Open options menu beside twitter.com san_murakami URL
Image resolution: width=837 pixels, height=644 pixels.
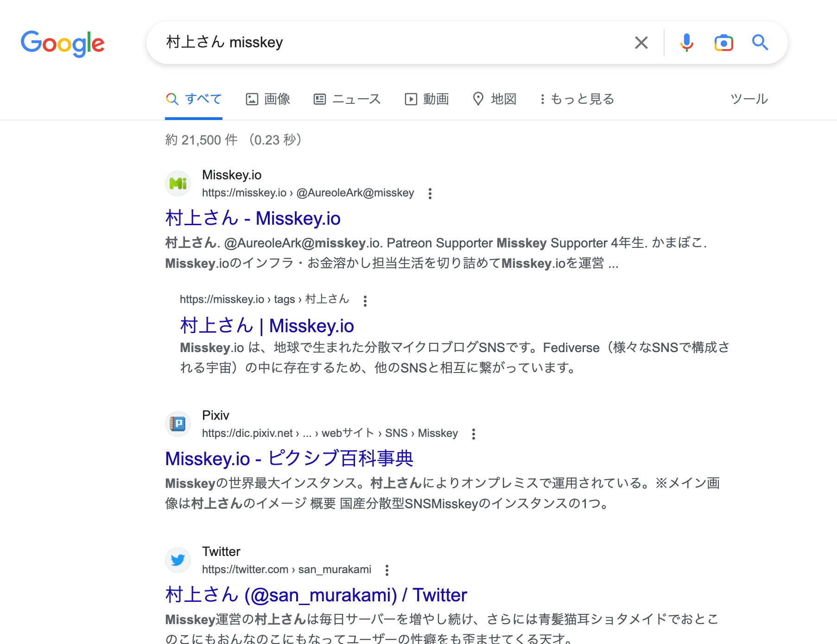(387, 570)
